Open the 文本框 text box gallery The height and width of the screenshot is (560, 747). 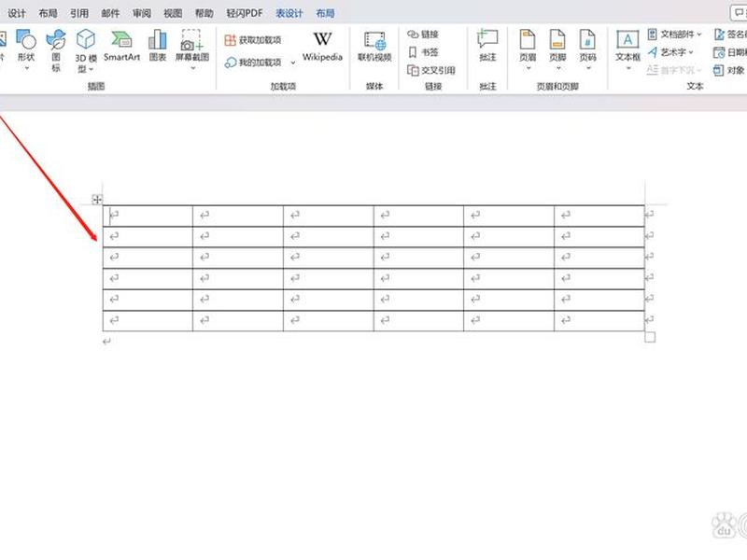(627, 50)
